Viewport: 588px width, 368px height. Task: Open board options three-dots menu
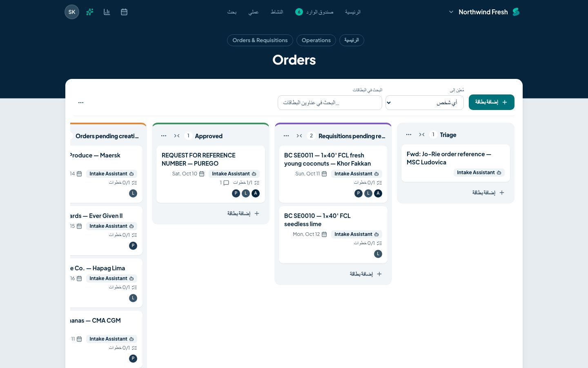[81, 103]
